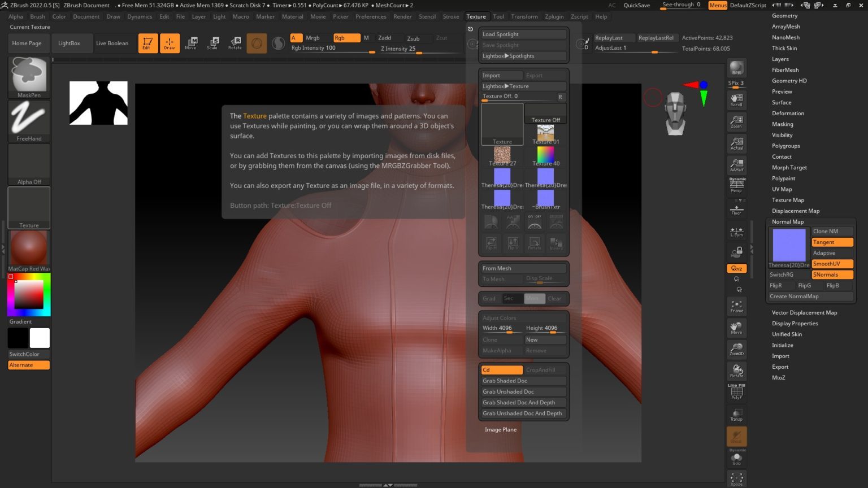Viewport: 868px width, 488px height.
Task: Click the Grab Shaded Doc button
Action: (x=523, y=381)
